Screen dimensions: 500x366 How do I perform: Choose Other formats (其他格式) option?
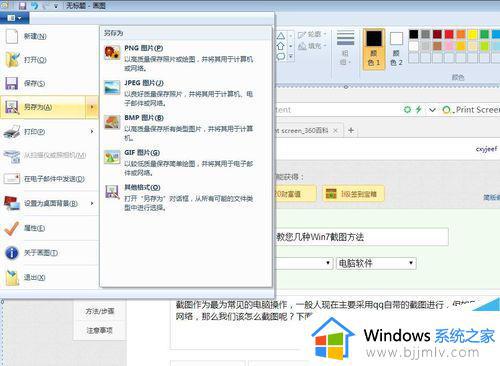[186, 197]
